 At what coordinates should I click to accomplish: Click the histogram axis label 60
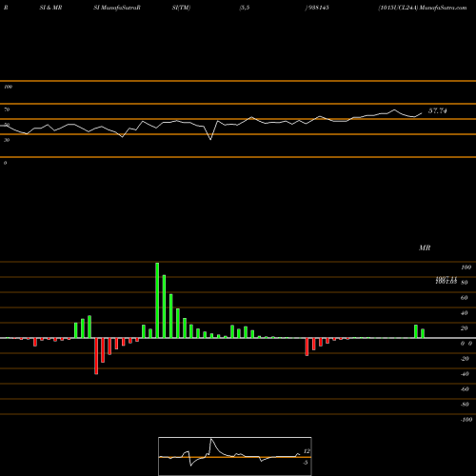464,298
